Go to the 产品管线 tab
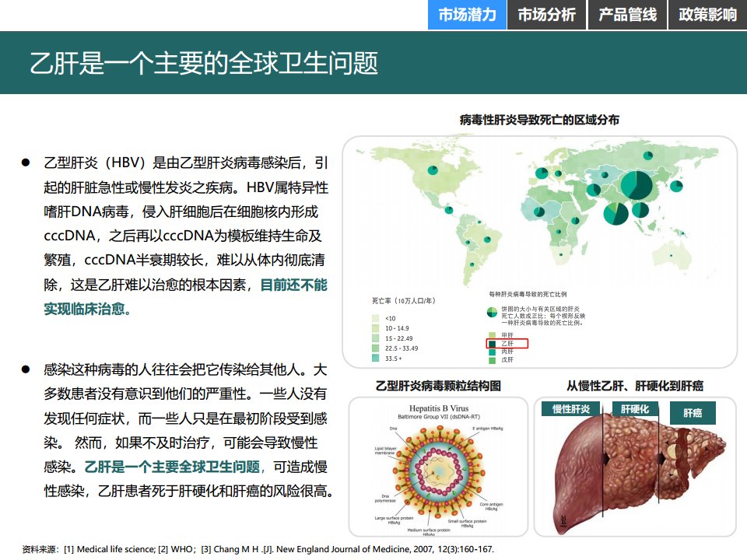The image size is (747, 560). (627, 15)
